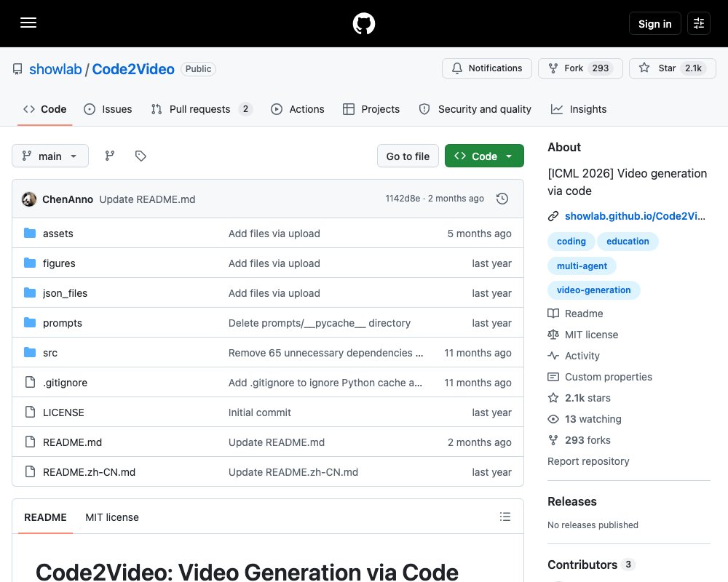Select the Code repository tab
This screenshot has width=728, height=582.
[44, 109]
